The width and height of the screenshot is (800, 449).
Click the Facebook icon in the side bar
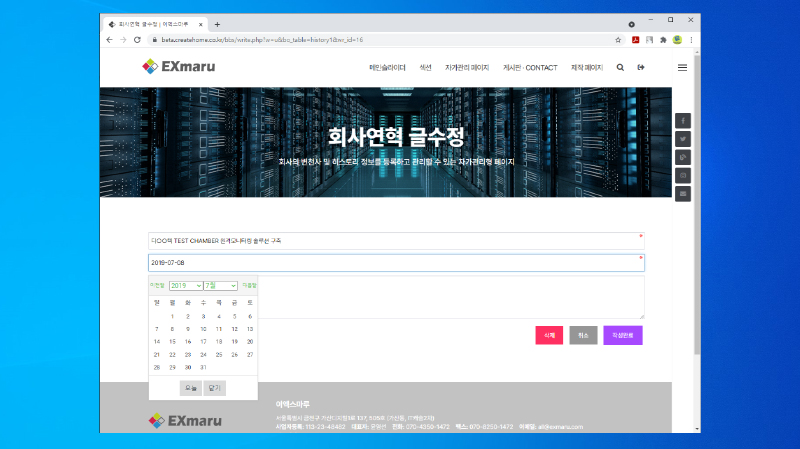[x=683, y=120]
